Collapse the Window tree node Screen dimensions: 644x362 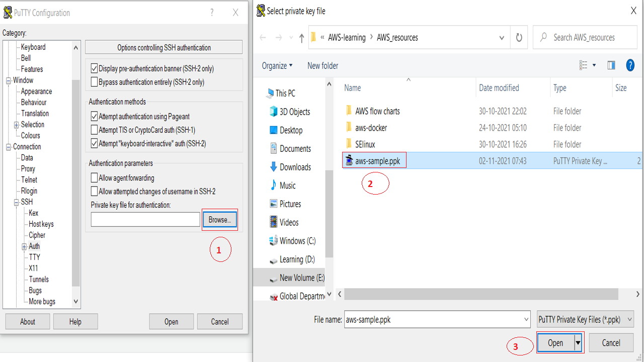(x=9, y=80)
